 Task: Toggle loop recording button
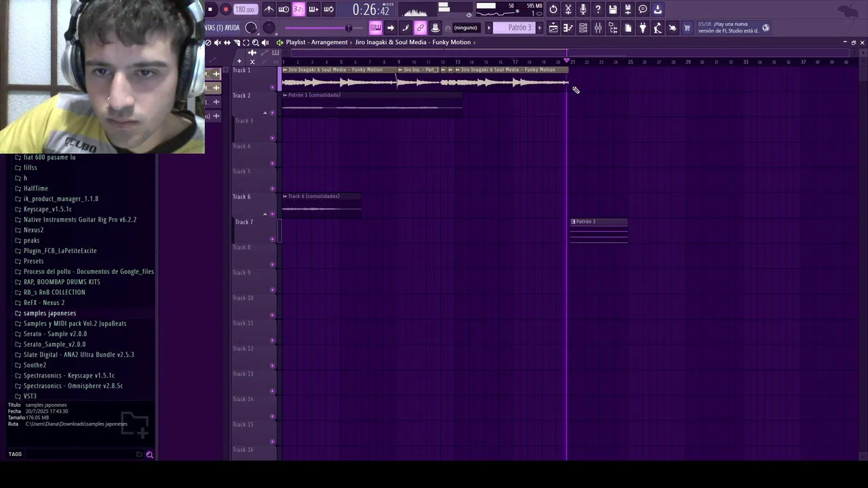tap(328, 9)
